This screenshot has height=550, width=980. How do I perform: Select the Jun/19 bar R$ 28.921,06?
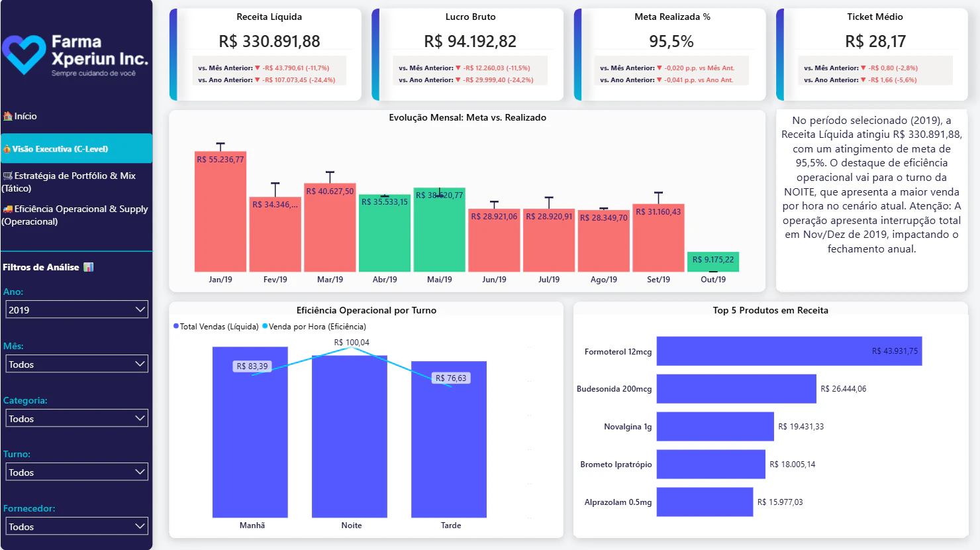click(494, 240)
